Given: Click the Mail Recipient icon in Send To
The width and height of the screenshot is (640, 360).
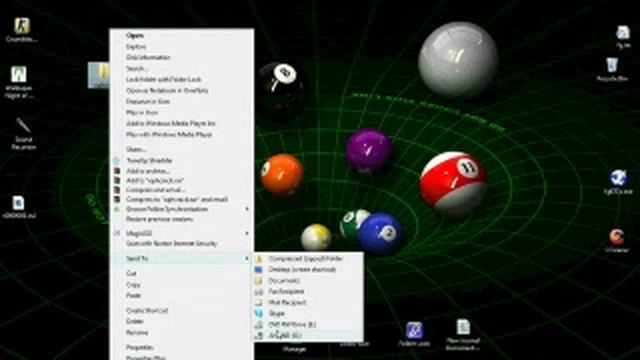Looking at the screenshot, I should [259, 302].
